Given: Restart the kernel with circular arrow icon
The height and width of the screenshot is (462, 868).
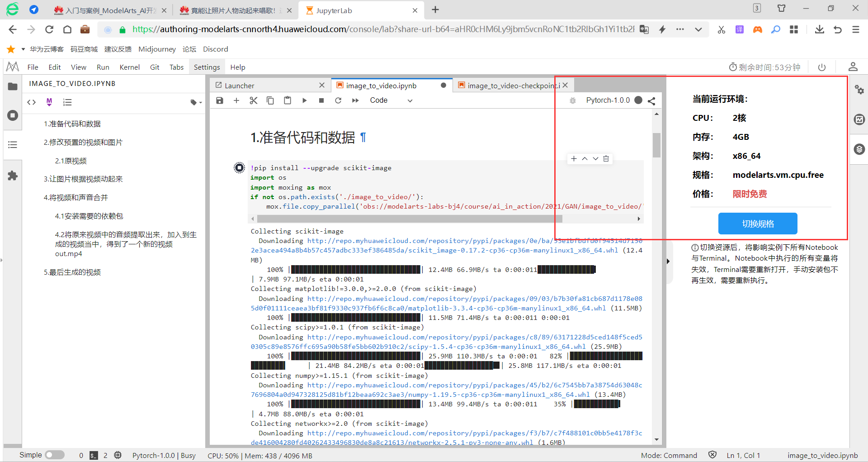Looking at the screenshot, I should (338, 100).
